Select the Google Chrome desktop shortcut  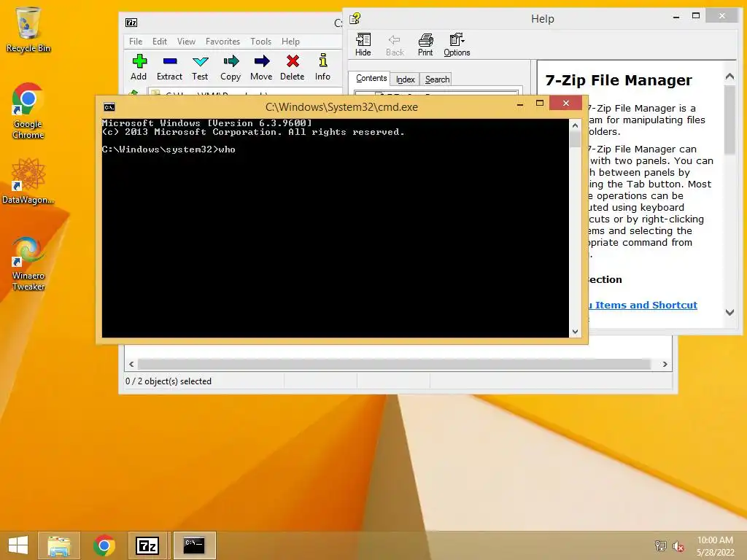28,112
